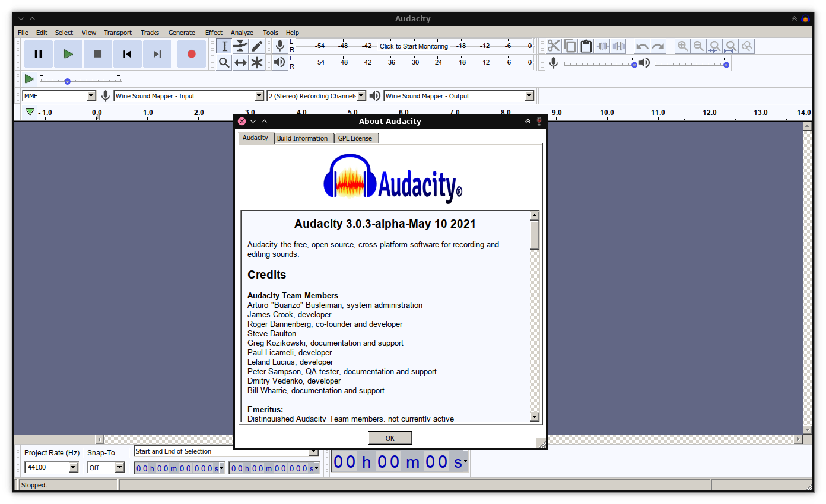826x504 pixels.
Task: Open the Snap-To Off dropdown
Action: [120, 467]
